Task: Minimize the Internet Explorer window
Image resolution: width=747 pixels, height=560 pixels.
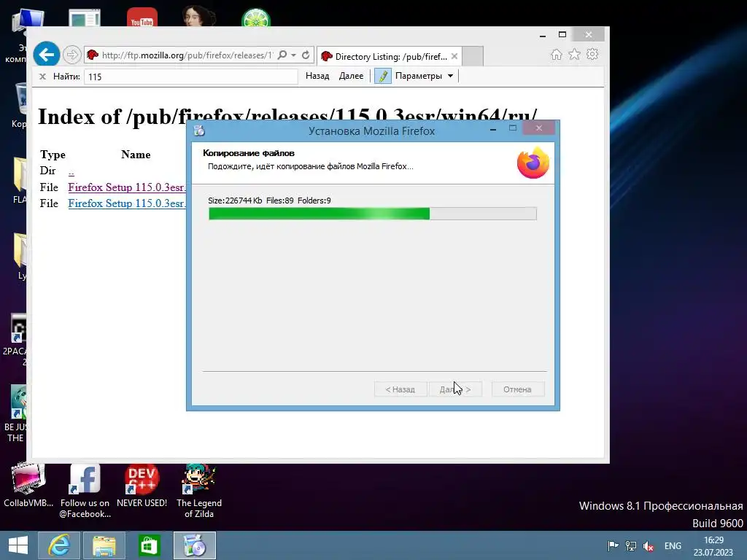Action: click(x=543, y=35)
